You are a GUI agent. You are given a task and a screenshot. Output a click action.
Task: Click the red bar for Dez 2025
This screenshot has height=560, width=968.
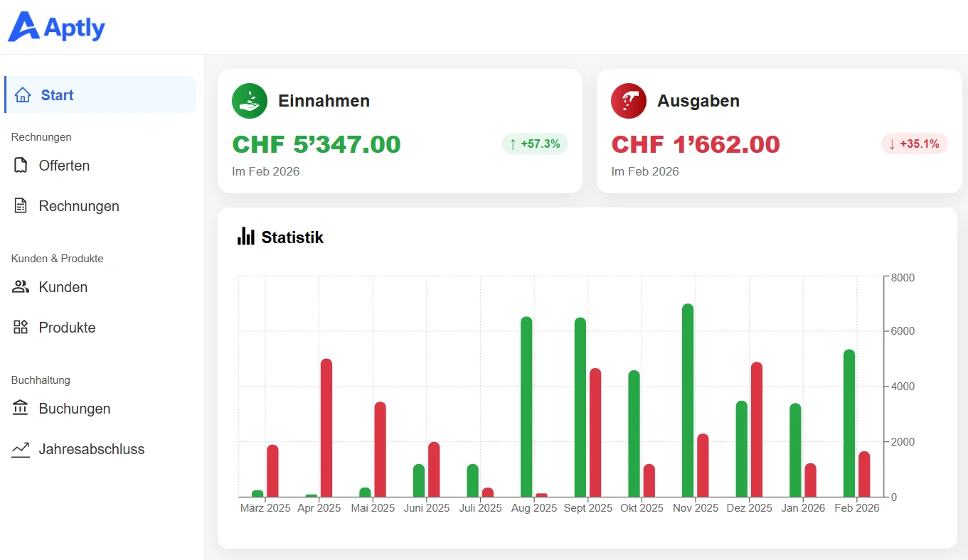(x=757, y=429)
